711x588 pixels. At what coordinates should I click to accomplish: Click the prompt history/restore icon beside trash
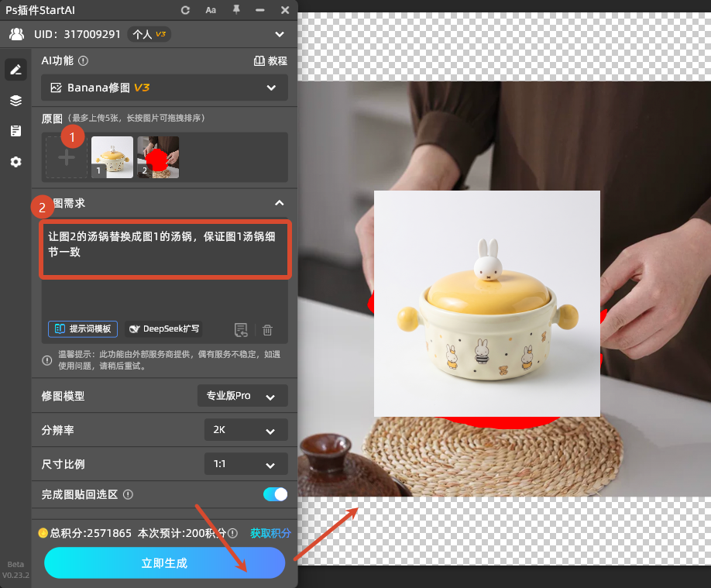[241, 329]
